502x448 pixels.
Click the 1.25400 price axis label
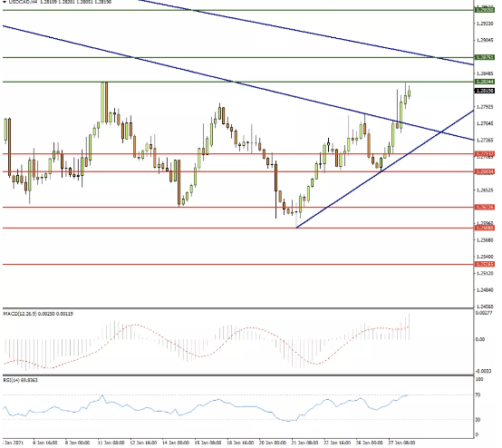click(485, 257)
